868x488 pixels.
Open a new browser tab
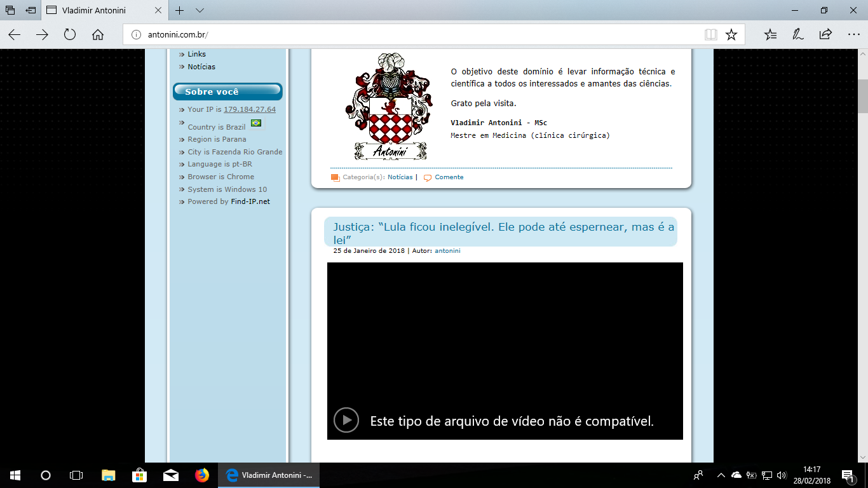pos(180,11)
